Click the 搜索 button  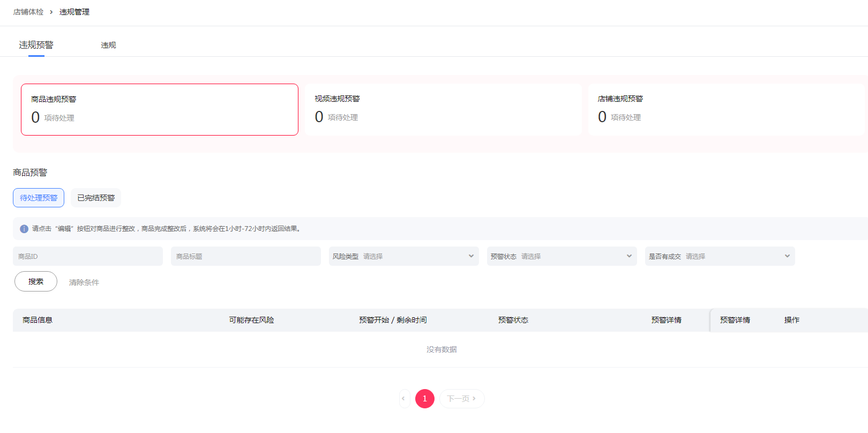click(x=36, y=281)
